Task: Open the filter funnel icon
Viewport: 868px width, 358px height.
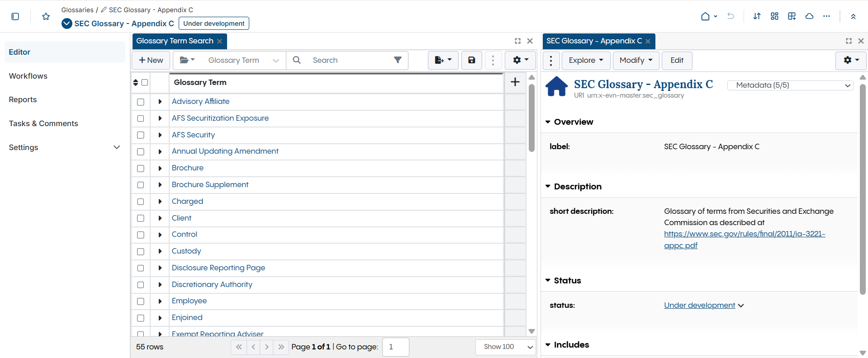Action: point(398,60)
